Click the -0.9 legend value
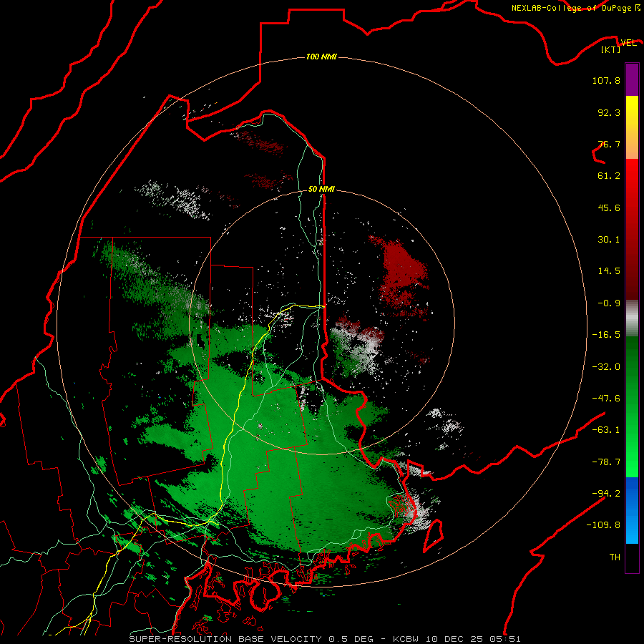 coord(609,303)
